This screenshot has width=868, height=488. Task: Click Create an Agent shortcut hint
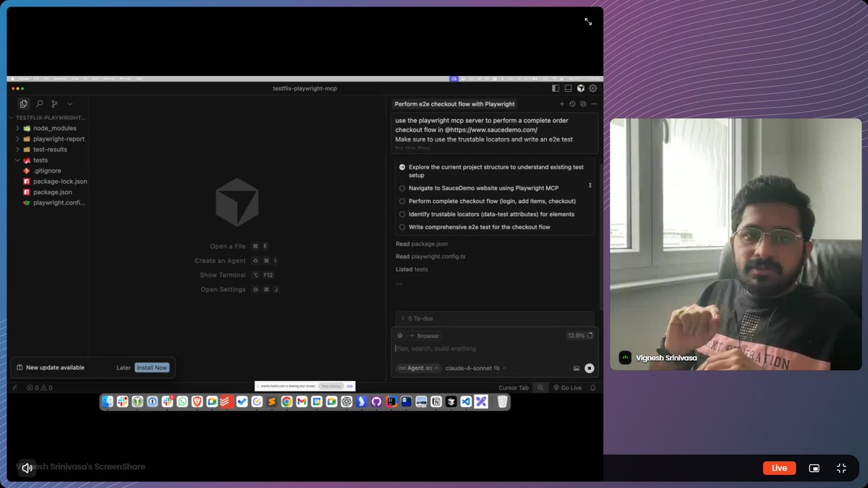coord(237,261)
